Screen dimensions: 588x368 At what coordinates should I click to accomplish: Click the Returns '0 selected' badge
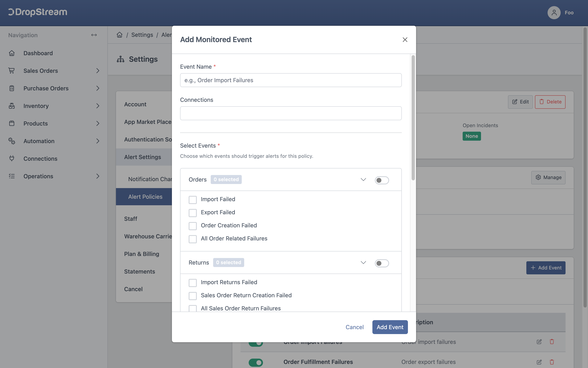pos(228,263)
